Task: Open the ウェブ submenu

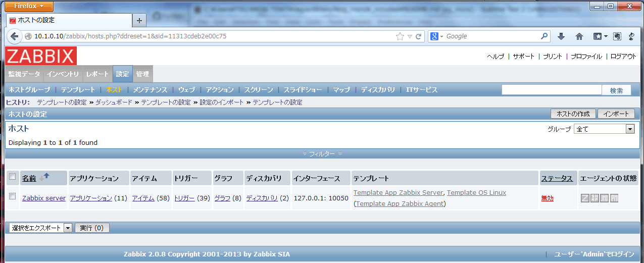Action: point(186,89)
